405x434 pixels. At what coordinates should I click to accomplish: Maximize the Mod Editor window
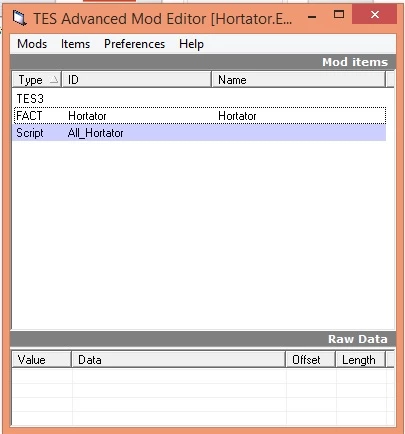pyautogui.click(x=339, y=14)
